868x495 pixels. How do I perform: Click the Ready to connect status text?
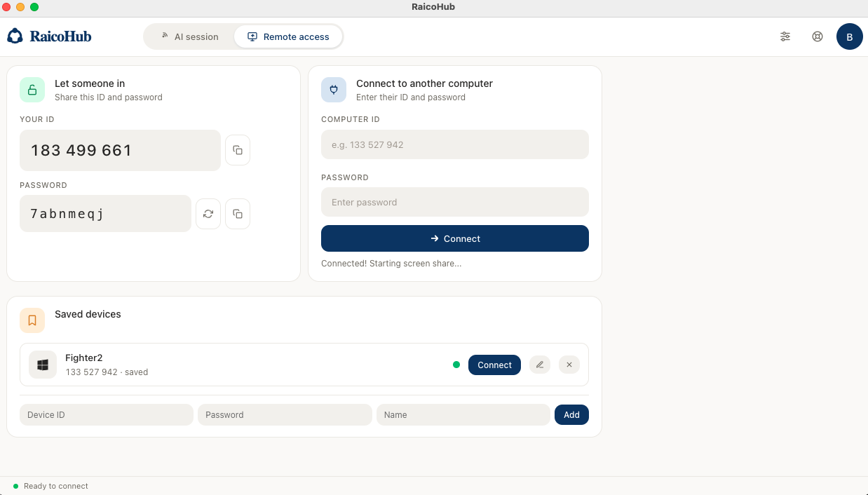coord(56,486)
